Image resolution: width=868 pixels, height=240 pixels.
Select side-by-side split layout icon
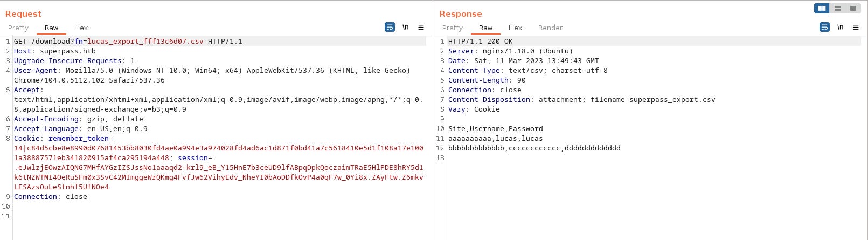point(822,8)
